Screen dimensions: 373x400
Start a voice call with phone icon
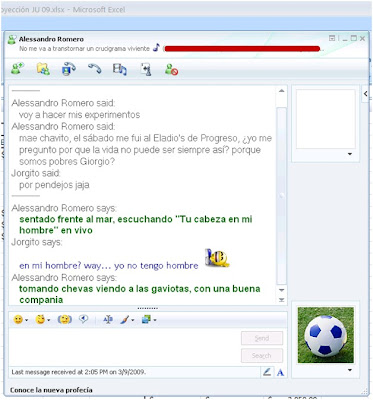pos(95,69)
